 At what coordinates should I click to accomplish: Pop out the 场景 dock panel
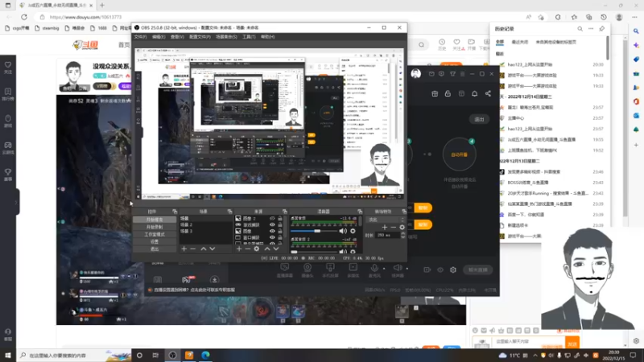[x=229, y=212]
